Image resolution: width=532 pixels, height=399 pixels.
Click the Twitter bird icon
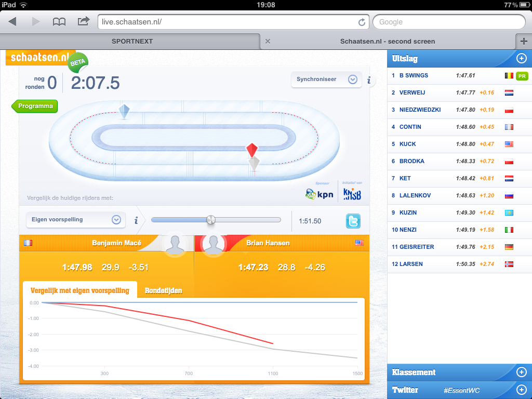tap(353, 221)
